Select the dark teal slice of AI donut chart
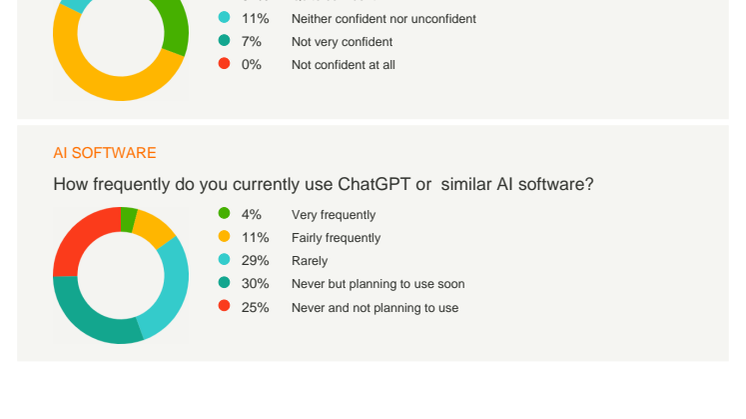This screenshot has width=746, height=419. coord(90,316)
